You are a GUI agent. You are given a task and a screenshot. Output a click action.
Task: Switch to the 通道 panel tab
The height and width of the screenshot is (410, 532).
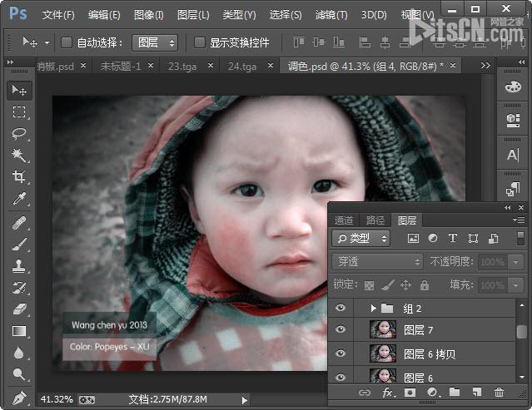coord(344,220)
